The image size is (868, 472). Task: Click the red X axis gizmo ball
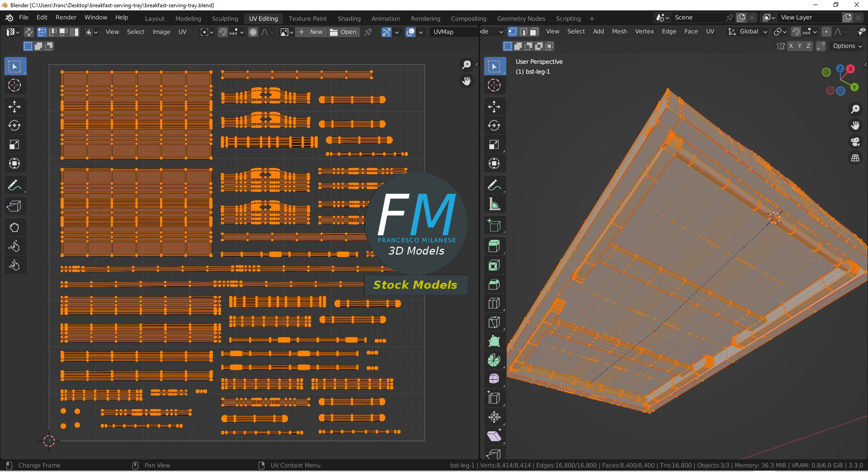point(850,69)
